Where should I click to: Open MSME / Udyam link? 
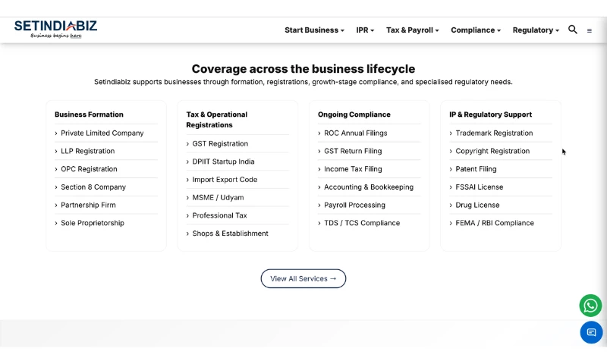(x=218, y=197)
